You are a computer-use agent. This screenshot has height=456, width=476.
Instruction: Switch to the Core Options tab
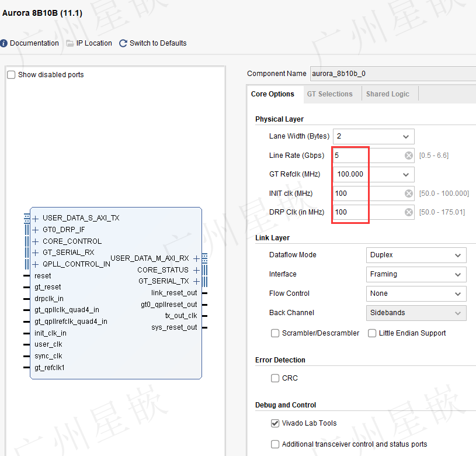pyautogui.click(x=273, y=94)
